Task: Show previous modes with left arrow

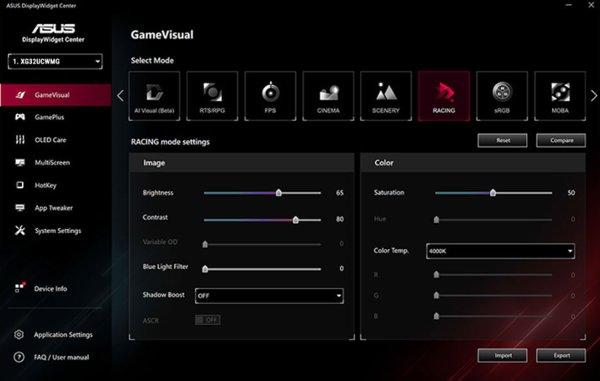Action: [x=120, y=96]
